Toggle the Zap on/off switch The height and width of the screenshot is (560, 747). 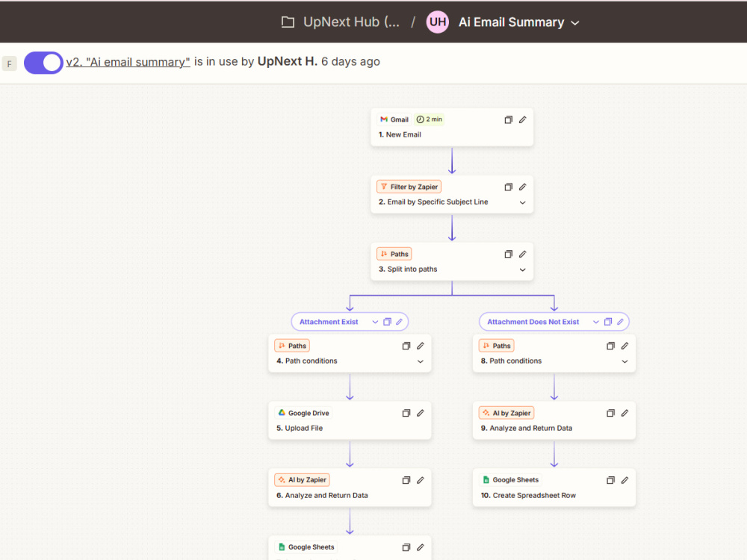pyautogui.click(x=43, y=63)
